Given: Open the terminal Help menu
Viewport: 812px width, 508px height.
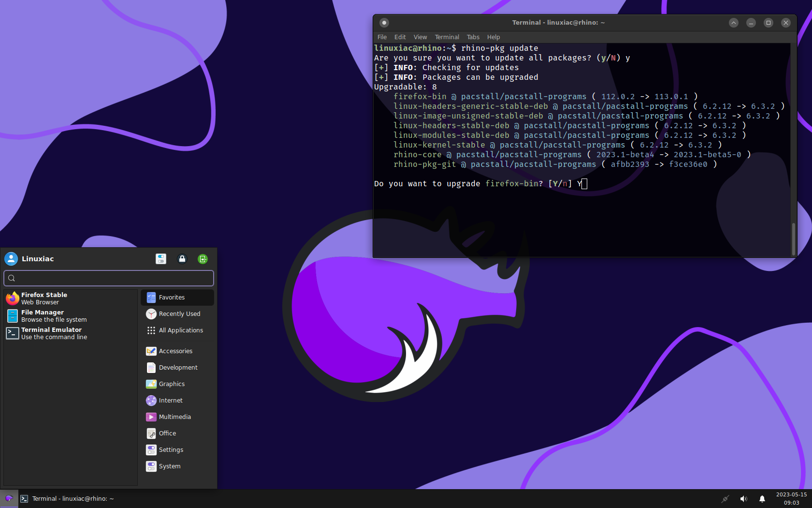Looking at the screenshot, I should click(x=493, y=37).
